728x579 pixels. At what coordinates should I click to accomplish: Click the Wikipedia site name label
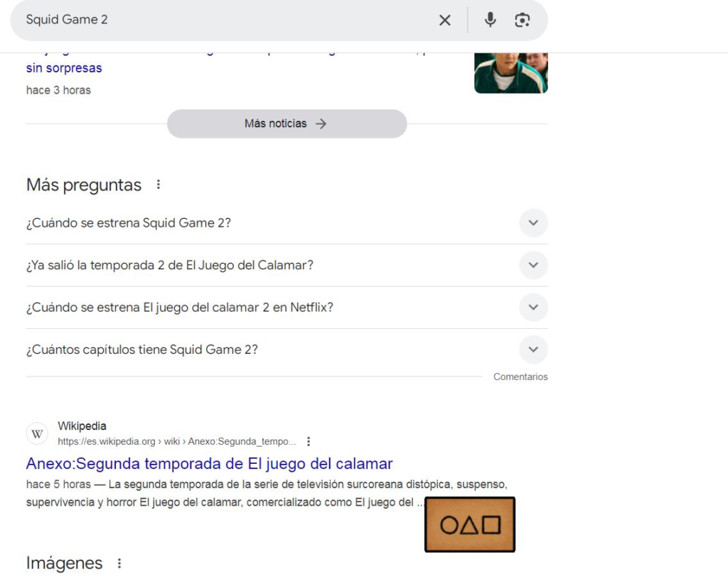[x=82, y=426]
